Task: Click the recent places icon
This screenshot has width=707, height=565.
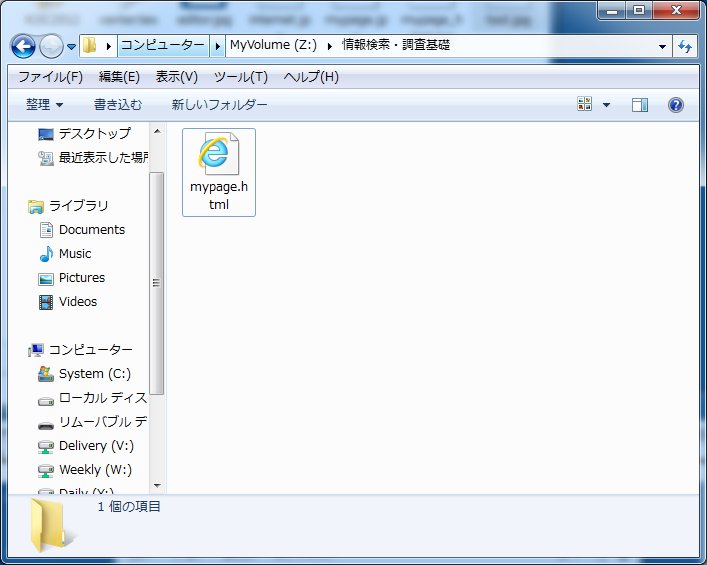Action: (46, 158)
